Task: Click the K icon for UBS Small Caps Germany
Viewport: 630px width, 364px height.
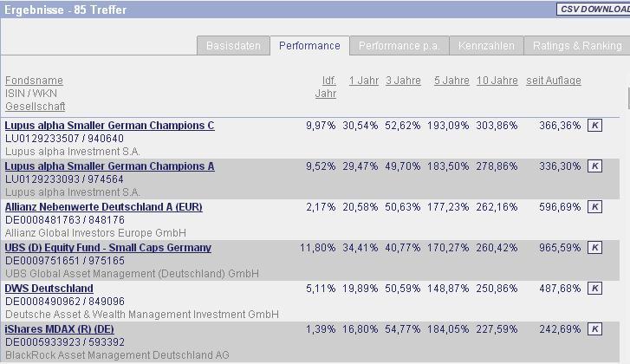Action: pyautogui.click(x=594, y=248)
